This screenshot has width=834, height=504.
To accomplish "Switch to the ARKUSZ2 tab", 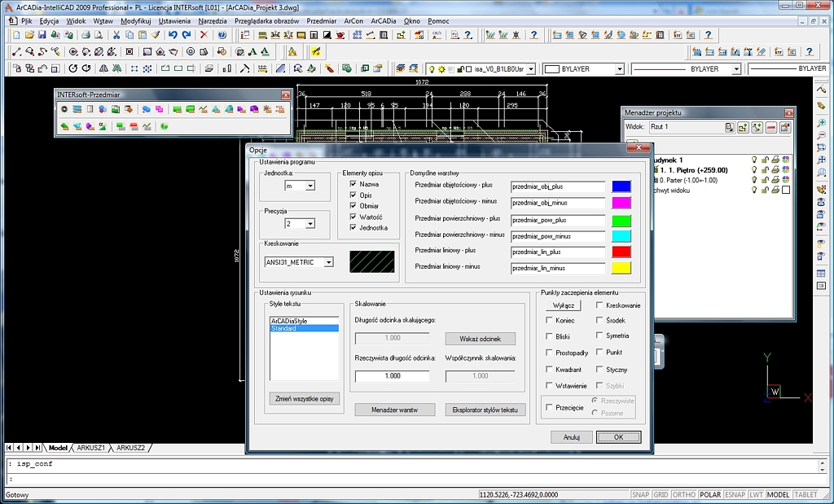I will pyautogui.click(x=130, y=448).
